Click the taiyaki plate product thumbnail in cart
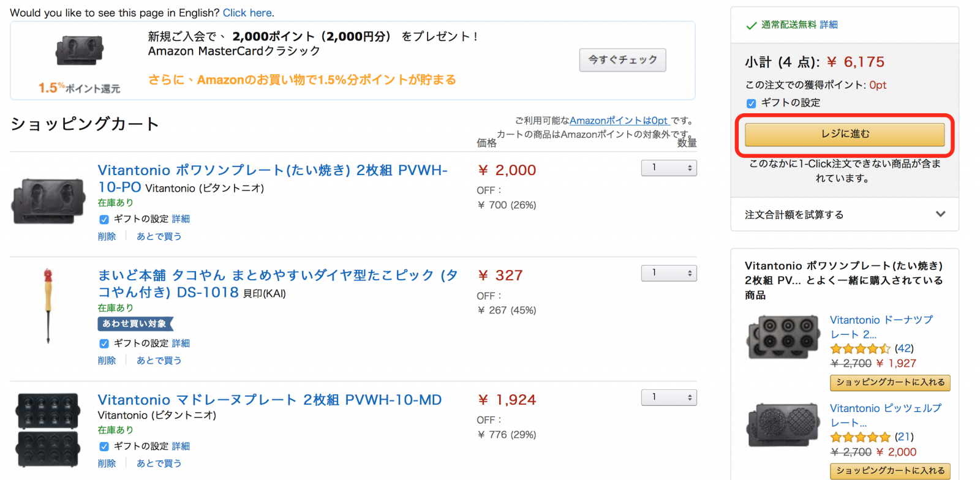 pyautogui.click(x=48, y=201)
